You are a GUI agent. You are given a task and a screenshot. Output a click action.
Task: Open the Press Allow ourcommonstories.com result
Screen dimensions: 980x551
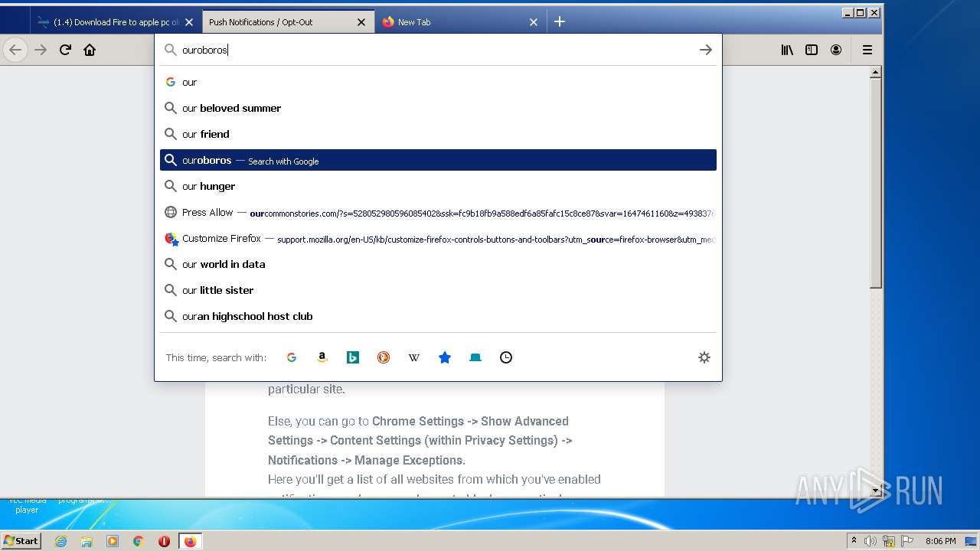[x=438, y=212]
